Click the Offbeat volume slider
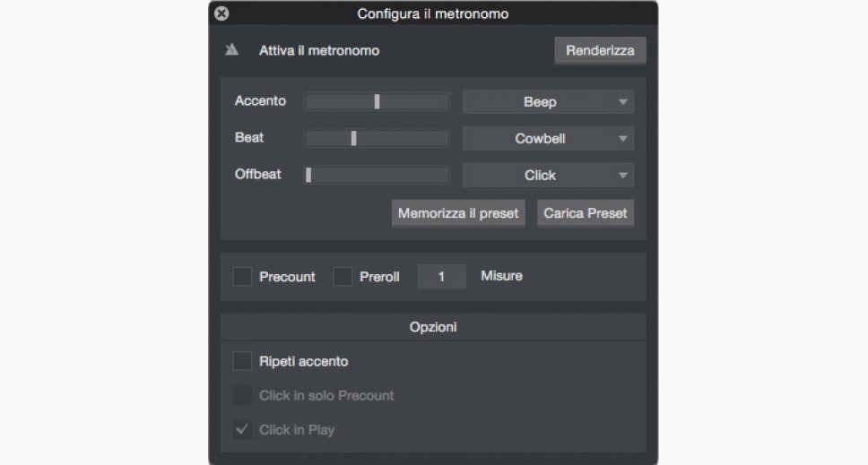The height and width of the screenshot is (465, 868). pos(308,176)
